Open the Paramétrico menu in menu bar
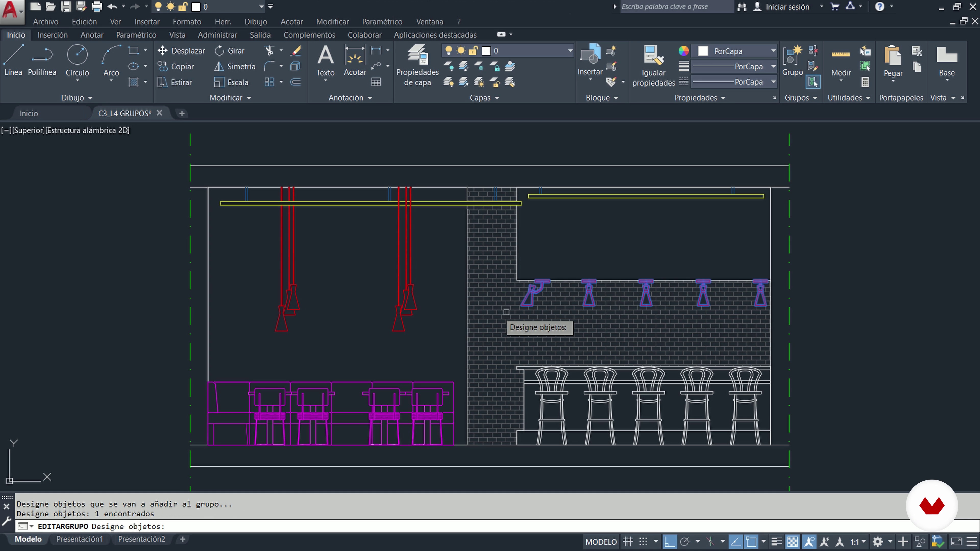980x551 pixels. click(382, 22)
